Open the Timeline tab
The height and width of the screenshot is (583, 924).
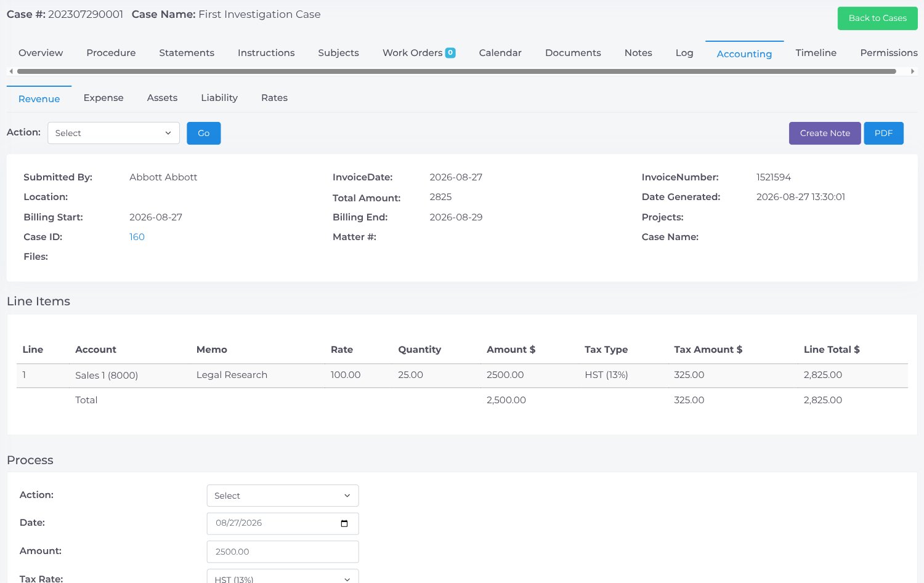click(816, 53)
